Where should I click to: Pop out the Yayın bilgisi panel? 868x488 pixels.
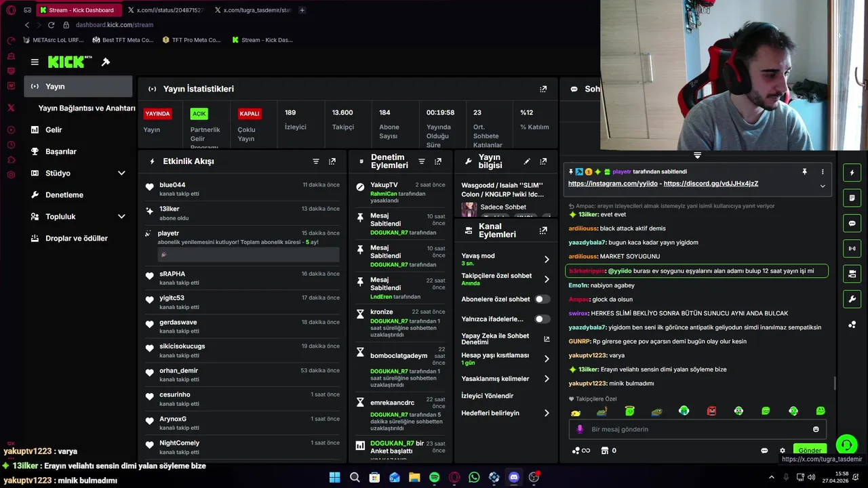coord(543,161)
